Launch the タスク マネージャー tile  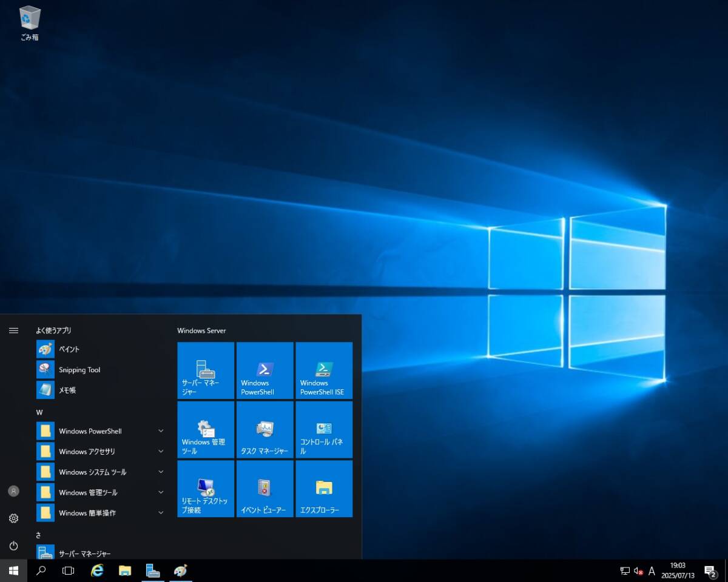tap(265, 430)
